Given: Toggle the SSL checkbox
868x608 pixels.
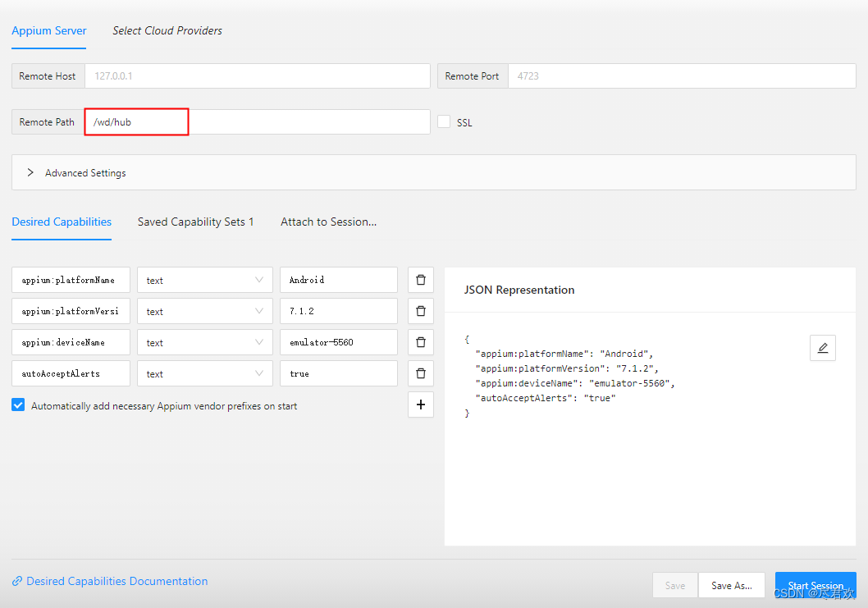Looking at the screenshot, I should [x=443, y=121].
